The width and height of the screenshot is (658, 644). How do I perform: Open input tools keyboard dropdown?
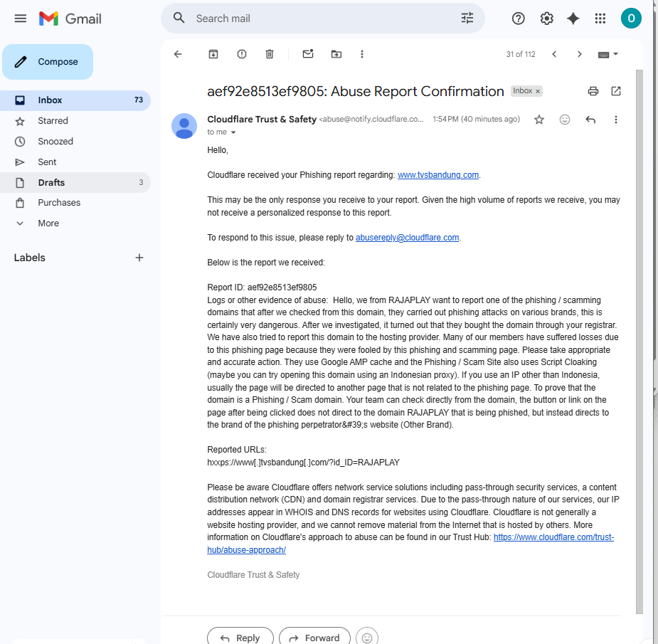[608, 54]
